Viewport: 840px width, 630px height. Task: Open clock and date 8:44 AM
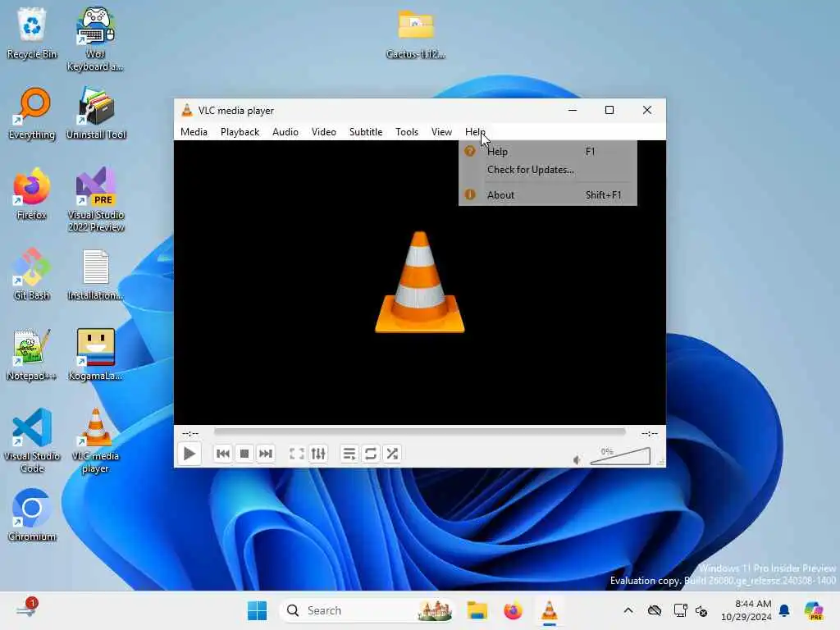pyautogui.click(x=746, y=610)
